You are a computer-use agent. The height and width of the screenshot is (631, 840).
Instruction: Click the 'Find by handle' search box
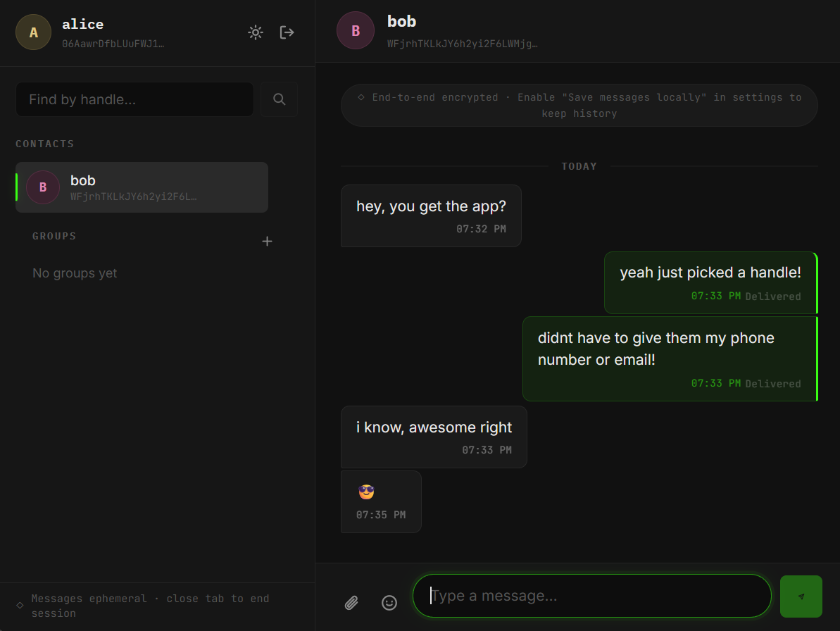[134, 99]
